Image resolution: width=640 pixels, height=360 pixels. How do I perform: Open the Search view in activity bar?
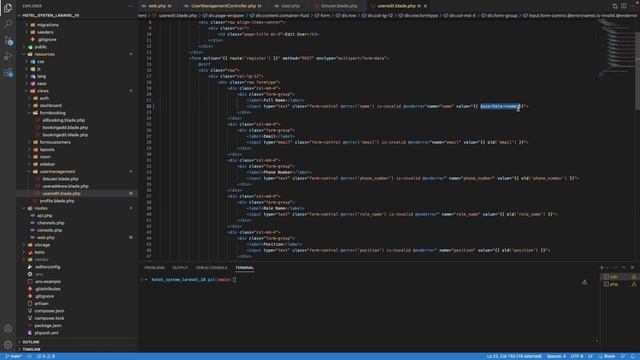click(8, 23)
